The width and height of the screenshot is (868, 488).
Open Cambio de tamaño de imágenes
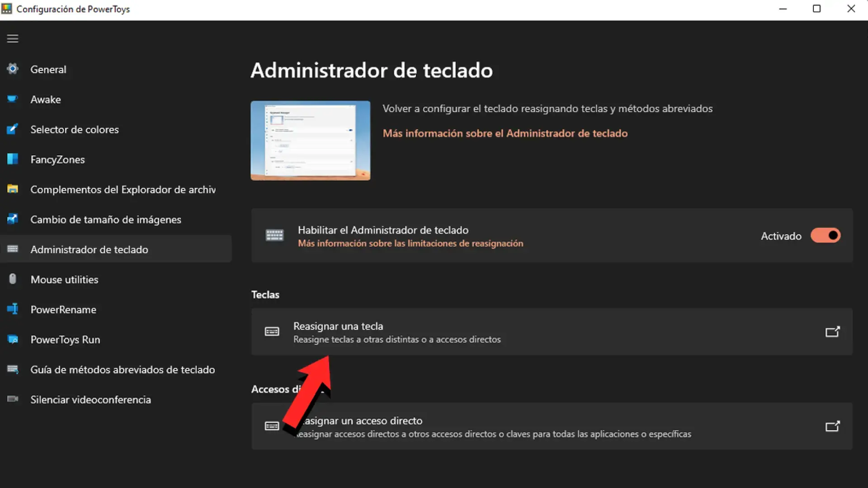(x=106, y=219)
